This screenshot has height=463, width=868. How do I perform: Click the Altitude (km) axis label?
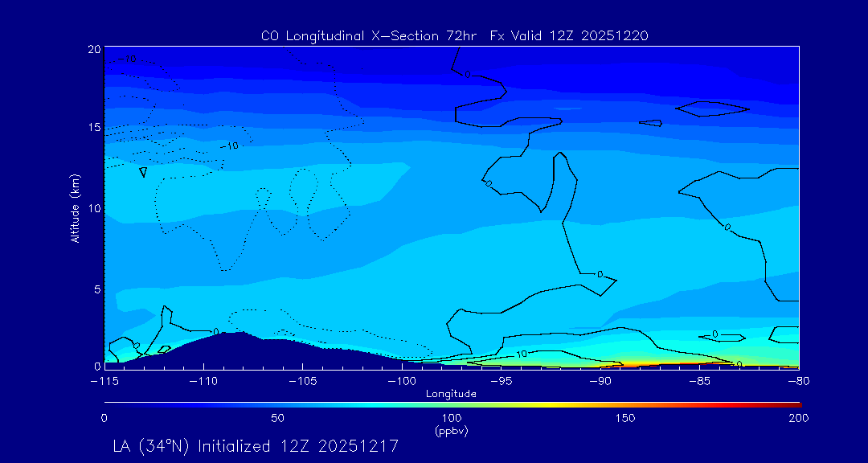76,207
